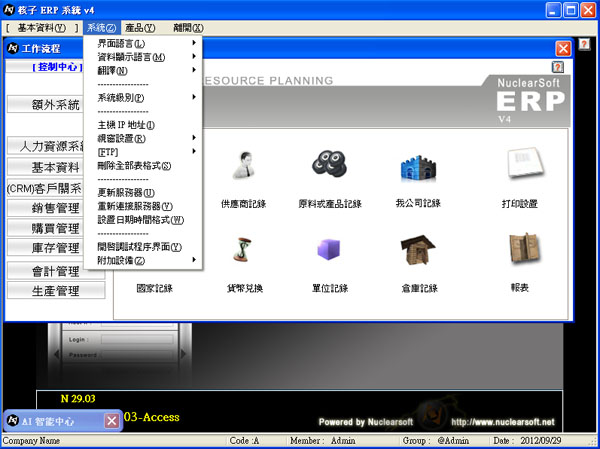Open the 報表 reports cabinet icon
This screenshot has width=600, height=449.
pos(525,248)
